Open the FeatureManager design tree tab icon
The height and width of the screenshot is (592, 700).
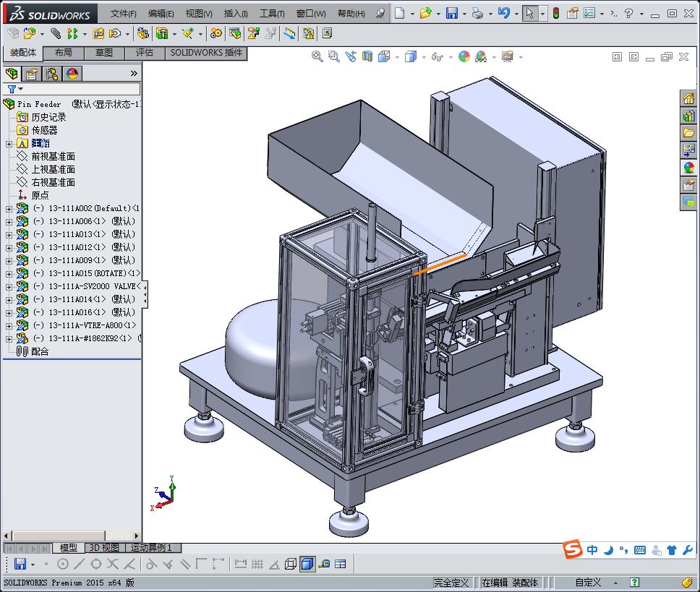[x=12, y=73]
